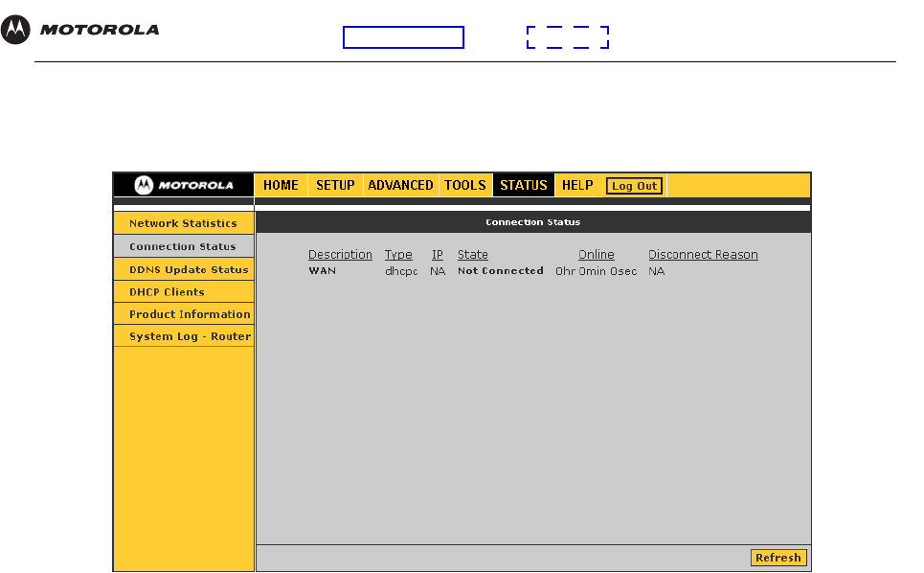Select the Not Connected state text
924x573 pixels.
click(501, 271)
